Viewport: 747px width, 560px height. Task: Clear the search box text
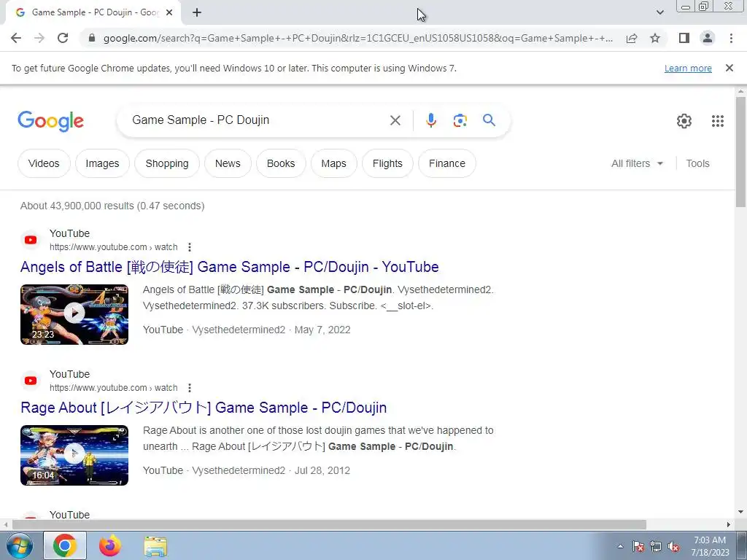pyautogui.click(x=395, y=120)
